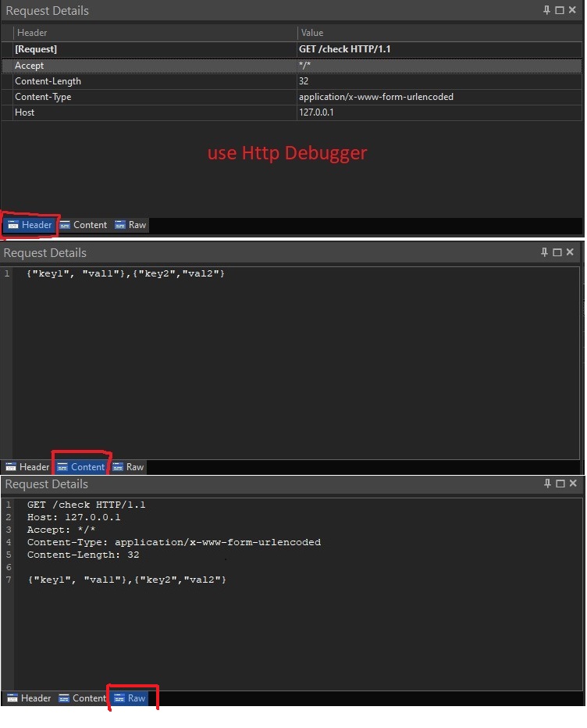Image resolution: width=587 pixels, height=728 pixels.
Task: Maximize the top Request Details panel
Action: click(560, 10)
